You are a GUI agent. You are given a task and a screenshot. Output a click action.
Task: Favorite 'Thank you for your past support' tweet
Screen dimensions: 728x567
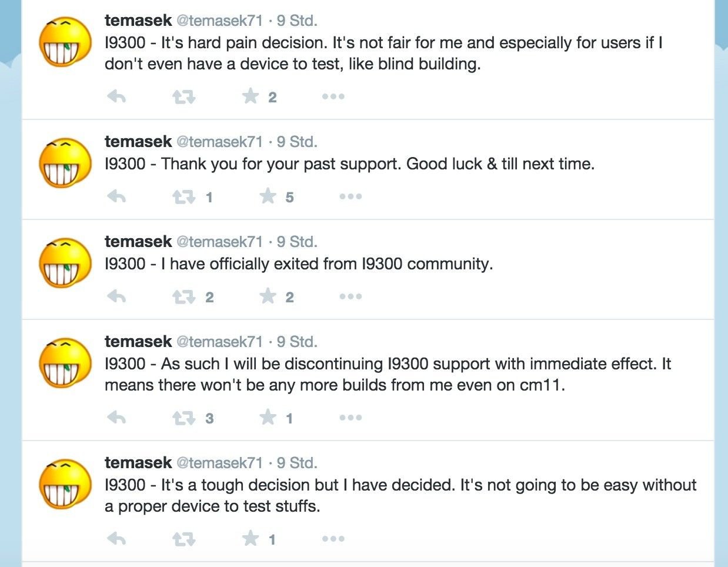(268, 196)
